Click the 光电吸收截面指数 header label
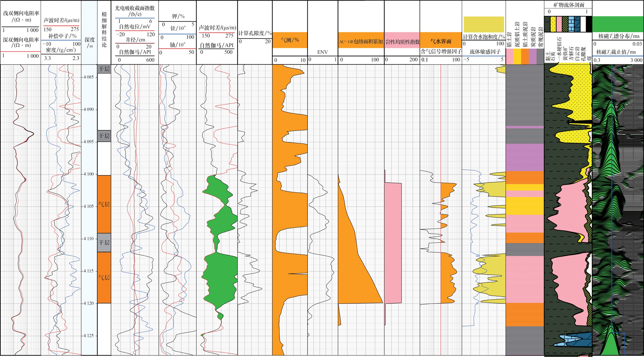 pyautogui.click(x=135, y=11)
